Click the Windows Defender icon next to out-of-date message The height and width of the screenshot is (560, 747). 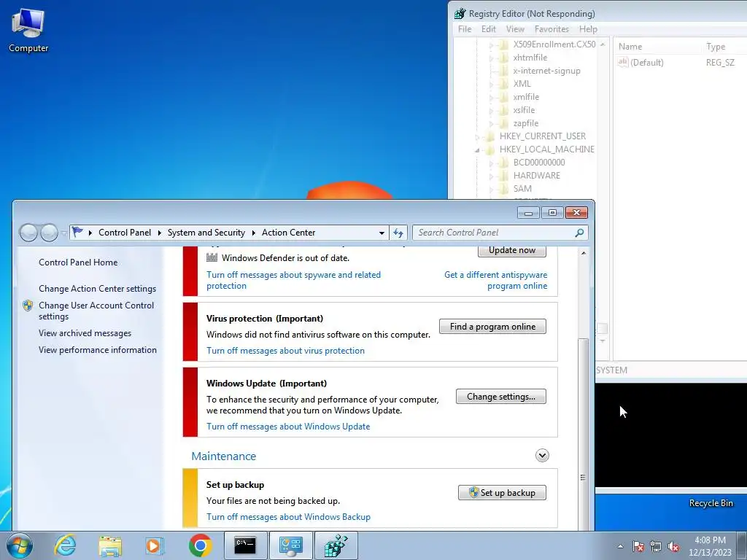pos(212,257)
